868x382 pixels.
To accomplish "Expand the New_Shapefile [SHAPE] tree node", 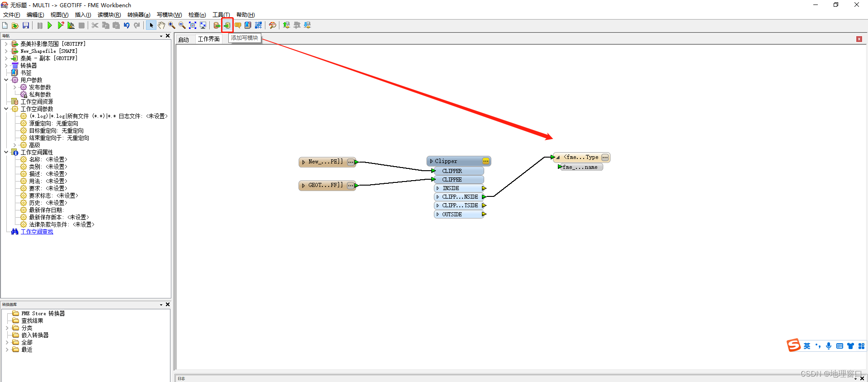I will [x=6, y=51].
